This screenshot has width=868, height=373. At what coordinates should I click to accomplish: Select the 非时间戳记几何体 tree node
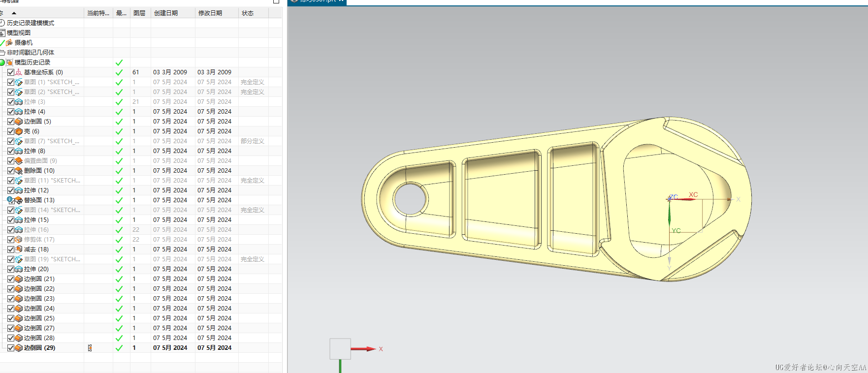[31, 53]
